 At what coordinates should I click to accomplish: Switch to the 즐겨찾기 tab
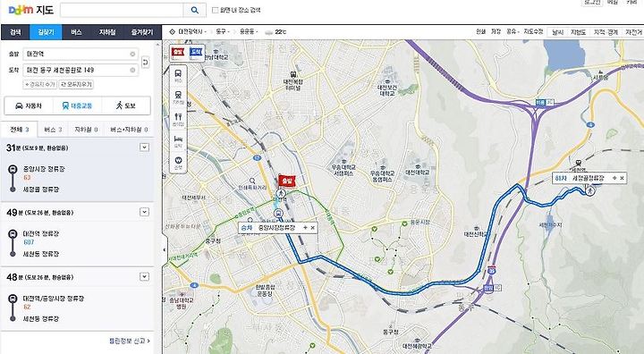coord(142,32)
